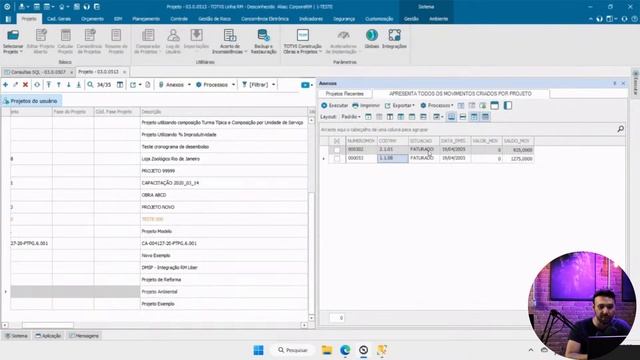Click the Projetos do usuário header tab
This screenshot has width=640, height=360.
(x=31, y=101)
